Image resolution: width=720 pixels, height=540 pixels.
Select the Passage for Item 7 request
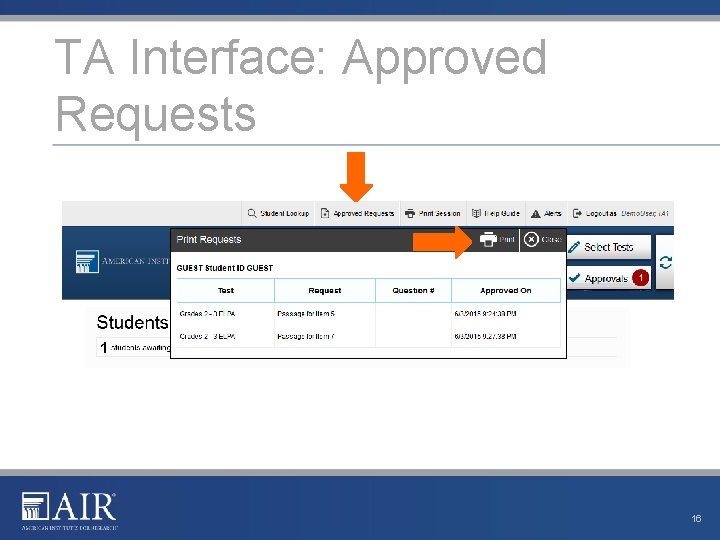tap(306, 336)
